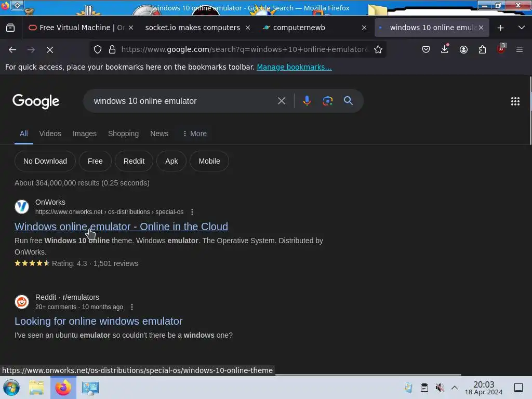The width and height of the screenshot is (532, 399).
Task: Save page to Pocket
Action: (x=426, y=49)
